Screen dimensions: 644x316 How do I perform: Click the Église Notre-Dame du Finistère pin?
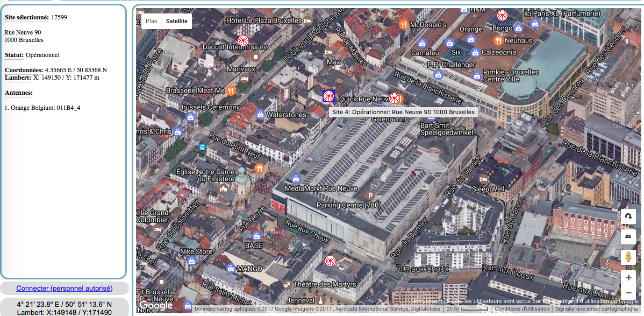pos(224,188)
